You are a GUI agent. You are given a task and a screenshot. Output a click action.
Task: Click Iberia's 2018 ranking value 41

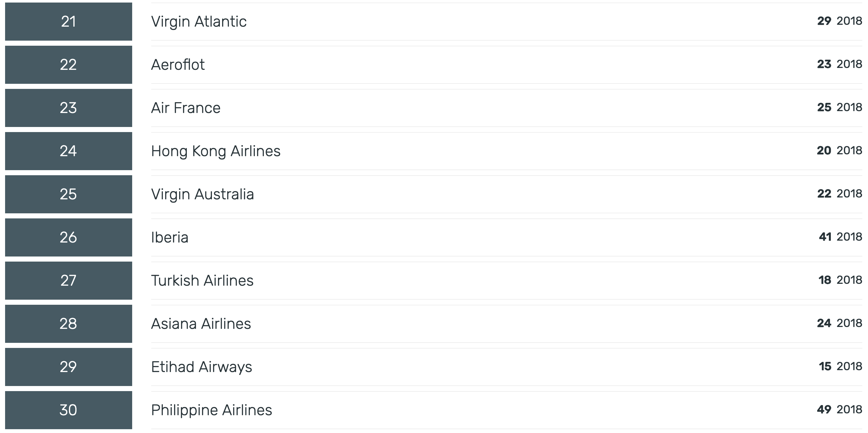tap(825, 237)
